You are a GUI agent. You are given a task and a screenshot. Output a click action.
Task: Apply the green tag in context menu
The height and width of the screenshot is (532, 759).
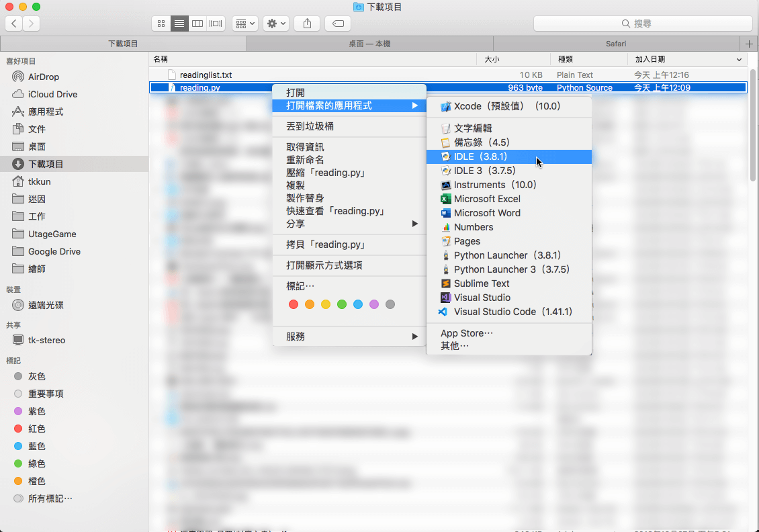(x=342, y=304)
